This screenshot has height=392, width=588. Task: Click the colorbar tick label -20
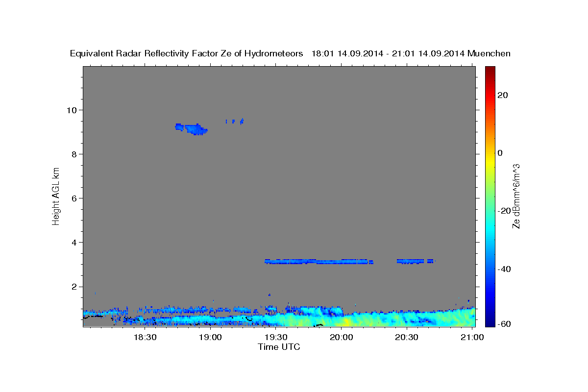(x=505, y=211)
